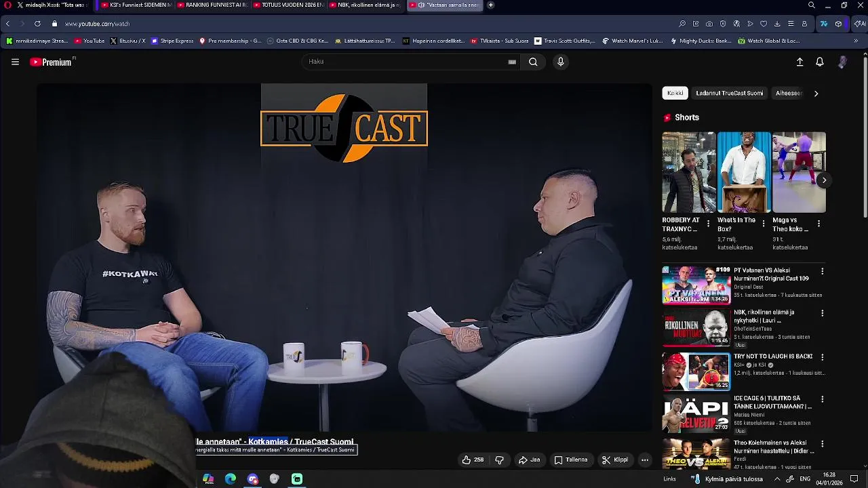The image size is (868, 488).
Task: Start voice search with microphone icon
Action: [x=560, y=62]
